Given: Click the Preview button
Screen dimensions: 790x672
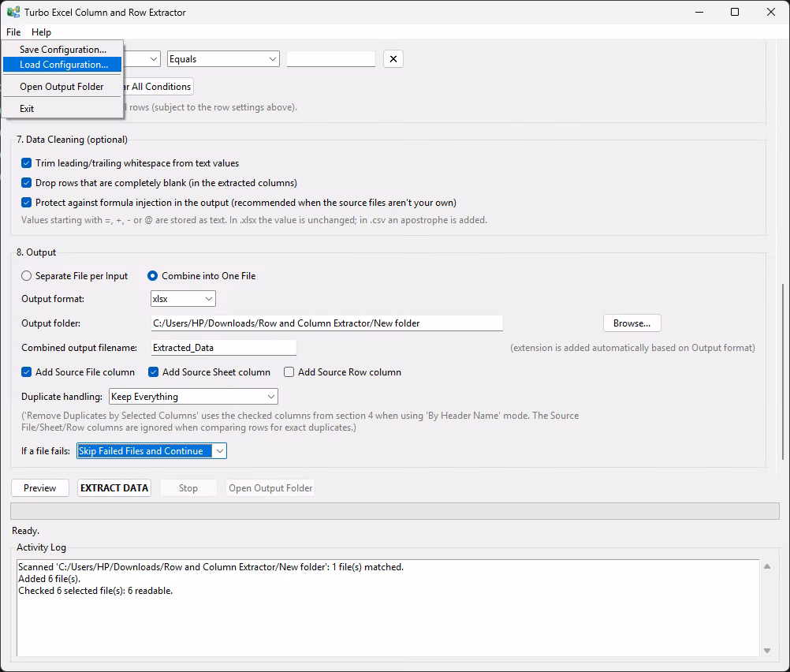Looking at the screenshot, I should (39, 488).
